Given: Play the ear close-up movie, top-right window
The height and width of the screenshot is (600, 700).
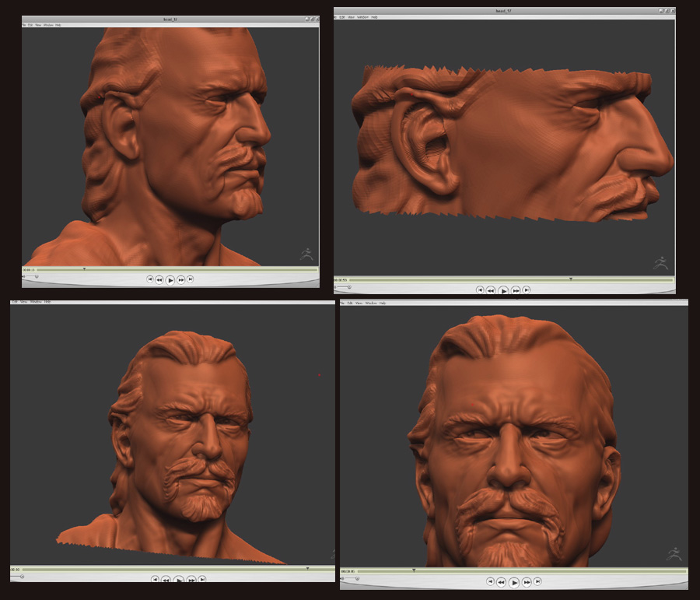Looking at the screenshot, I should (x=503, y=290).
